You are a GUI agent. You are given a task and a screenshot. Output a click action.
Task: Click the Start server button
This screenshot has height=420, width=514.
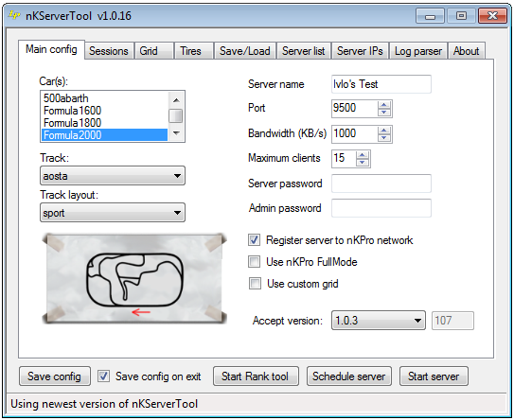(x=434, y=376)
